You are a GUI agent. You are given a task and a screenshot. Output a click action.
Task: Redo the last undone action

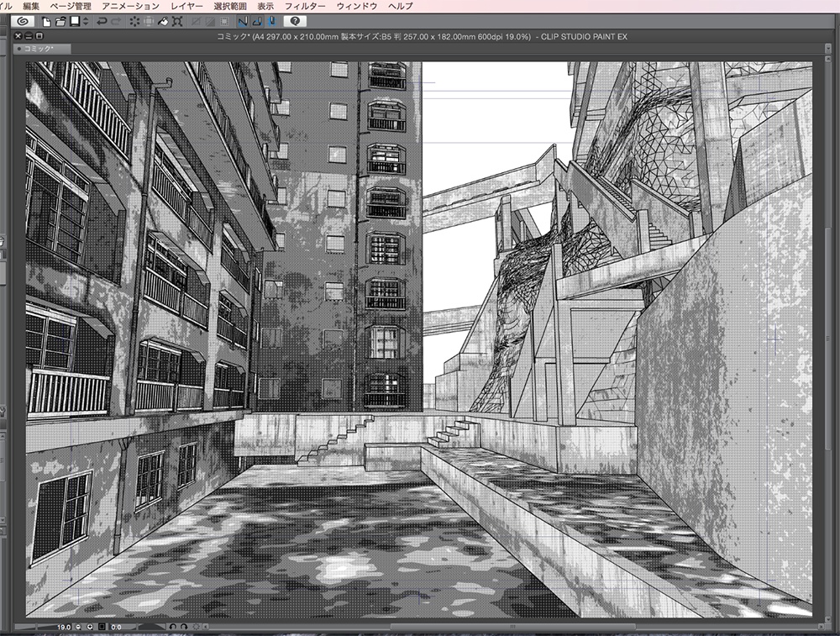[116, 22]
